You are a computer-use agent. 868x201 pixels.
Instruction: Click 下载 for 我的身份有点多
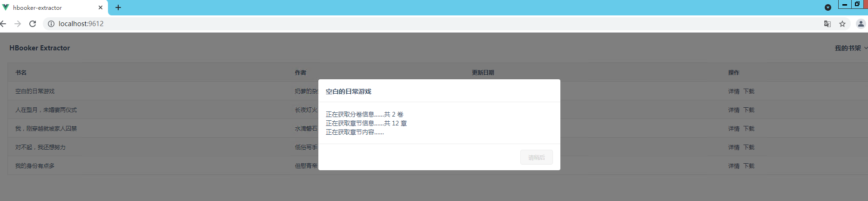pyautogui.click(x=749, y=166)
